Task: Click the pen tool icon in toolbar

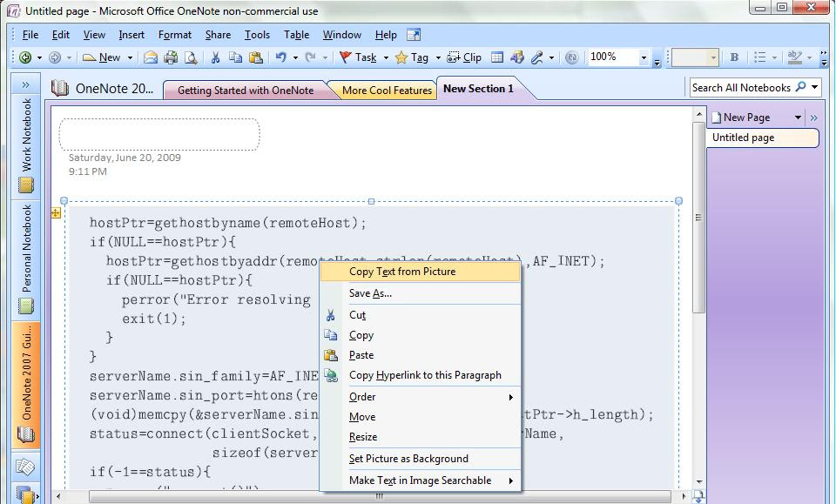Action: [x=536, y=57]
